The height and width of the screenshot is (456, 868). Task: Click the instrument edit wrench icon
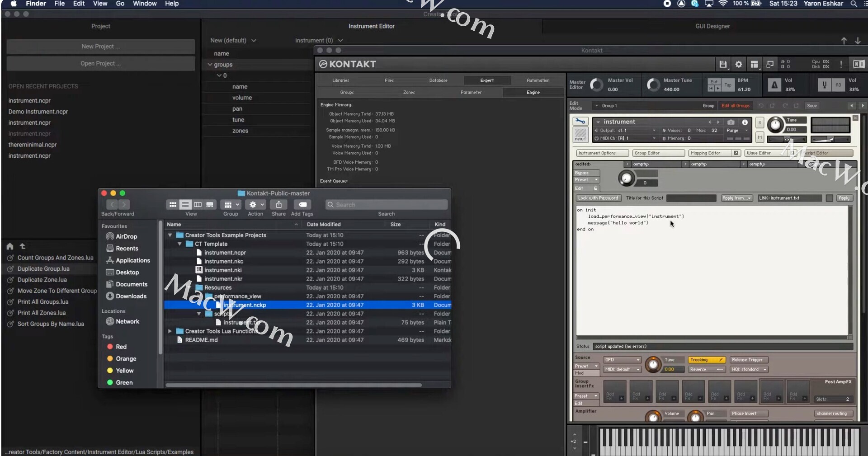tap(580, 121)
